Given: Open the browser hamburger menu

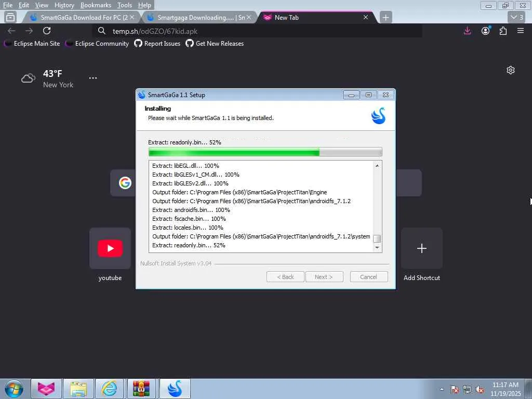Looking at the screenshot, I should 521,31.
